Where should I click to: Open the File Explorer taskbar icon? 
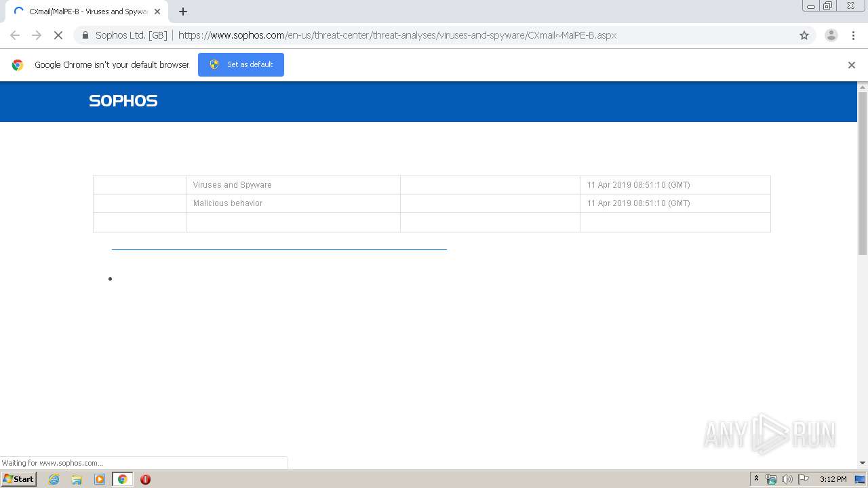(77, 479)
